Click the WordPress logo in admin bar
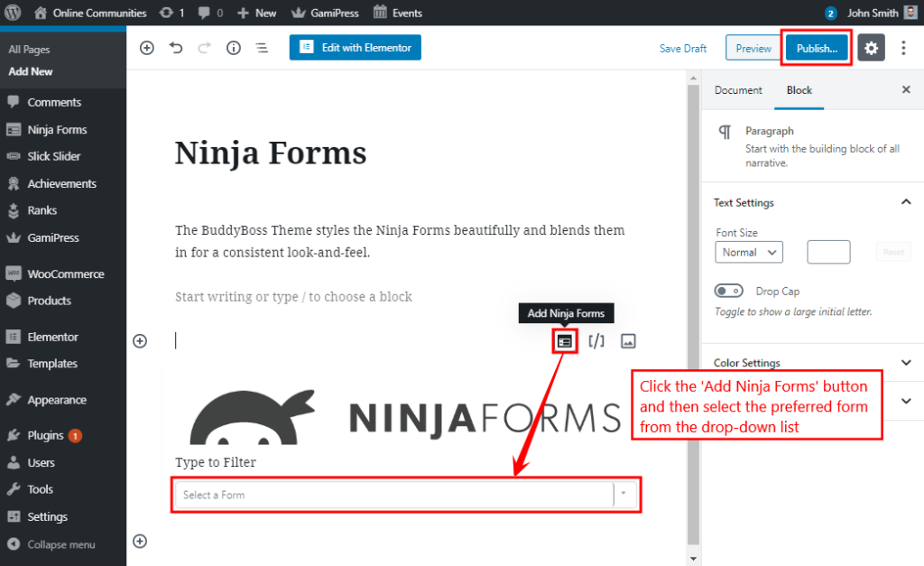This screenshot has width=924, height=566. (10, 13)
